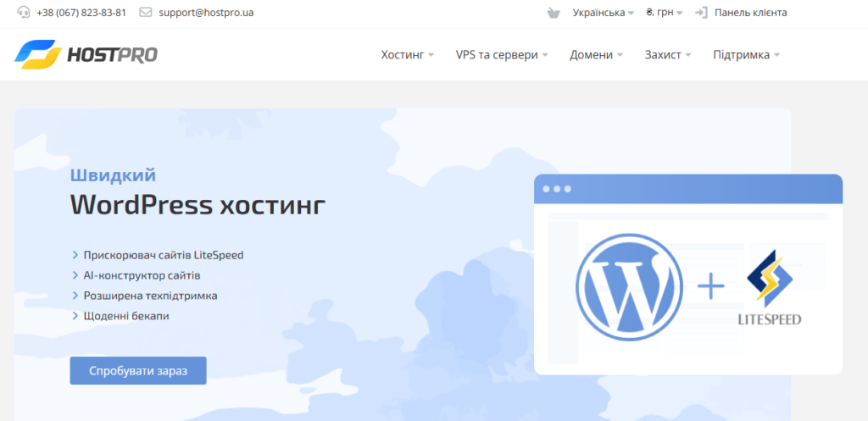This screenshot has width=868, height=421.
Task: Click the plus sign between logos
Action: coord(710,288)
